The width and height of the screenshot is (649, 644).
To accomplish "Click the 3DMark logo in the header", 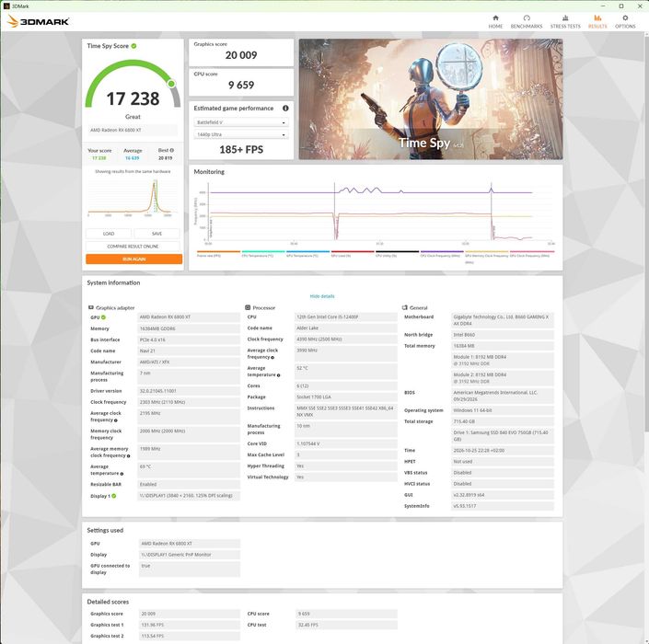I will (x=38, y=21).
